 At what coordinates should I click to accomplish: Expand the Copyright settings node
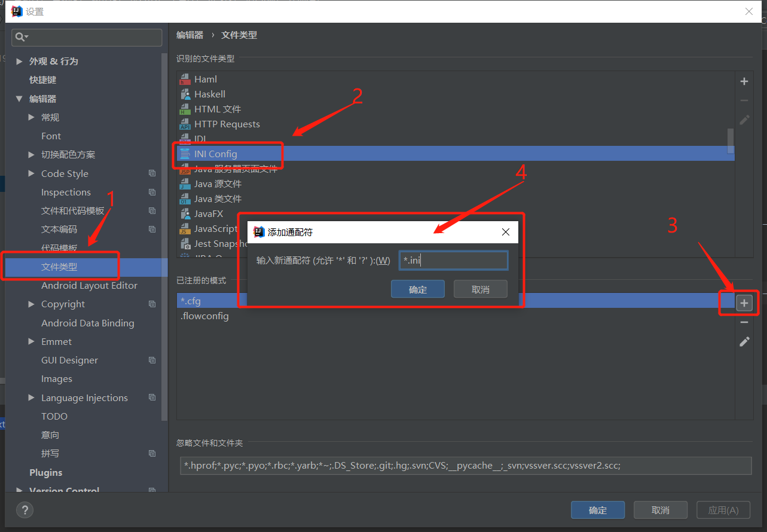(x=32, y=304)
